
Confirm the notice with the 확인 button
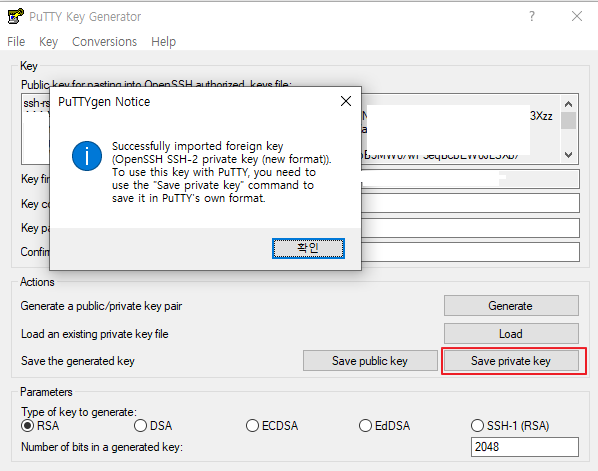(x=308, y=248)
